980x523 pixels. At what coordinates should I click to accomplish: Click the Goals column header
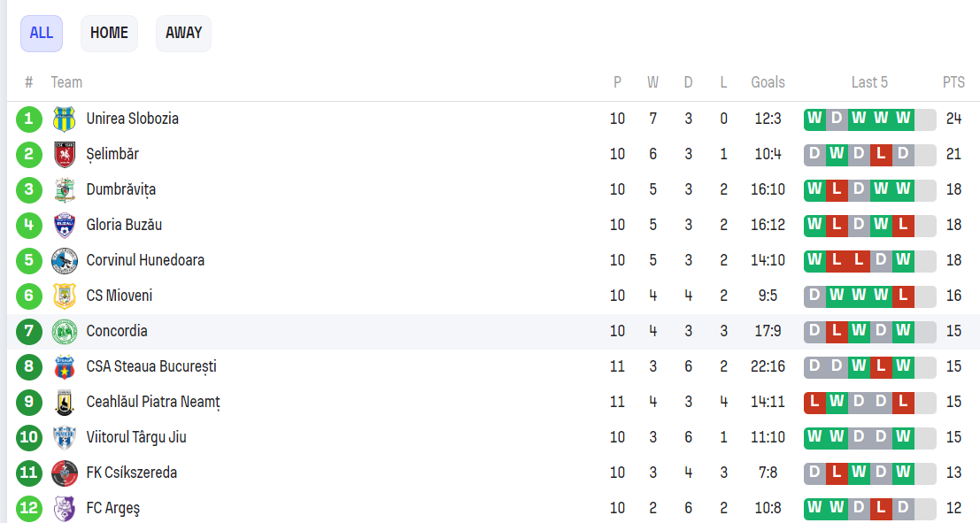coord(768,82)
